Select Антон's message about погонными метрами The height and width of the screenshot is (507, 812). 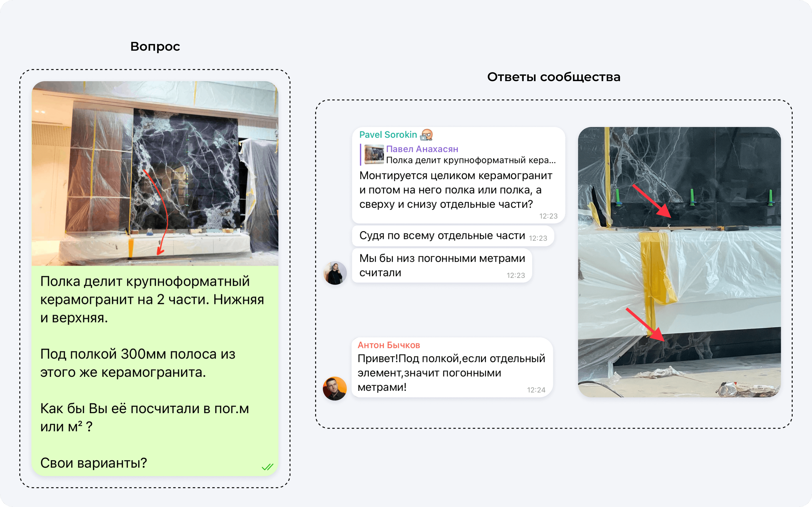(x=451, y=373)
